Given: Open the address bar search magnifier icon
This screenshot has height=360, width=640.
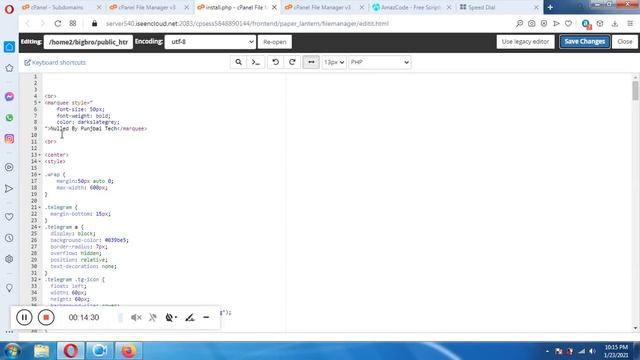Looking at the screenshot, I should 519,24.
